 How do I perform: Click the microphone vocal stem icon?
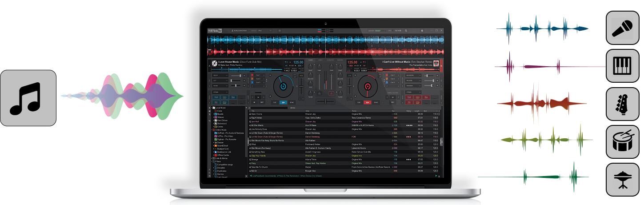pos(622,28)
